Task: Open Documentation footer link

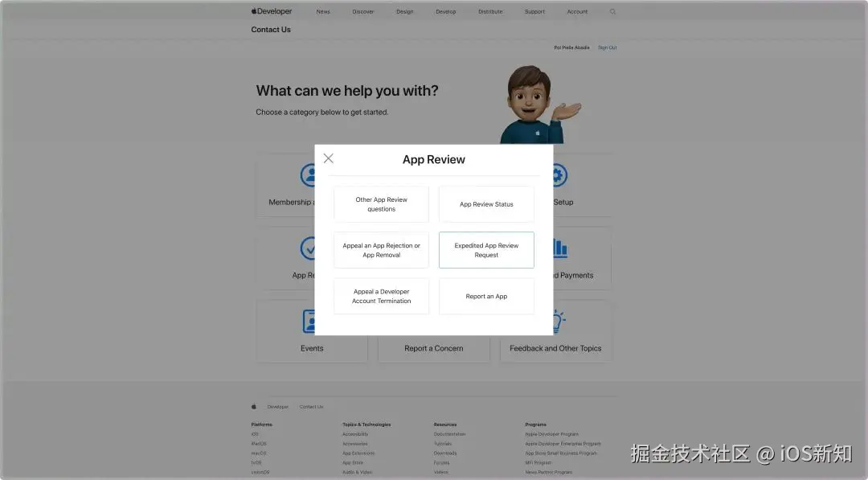Action: 449,434
